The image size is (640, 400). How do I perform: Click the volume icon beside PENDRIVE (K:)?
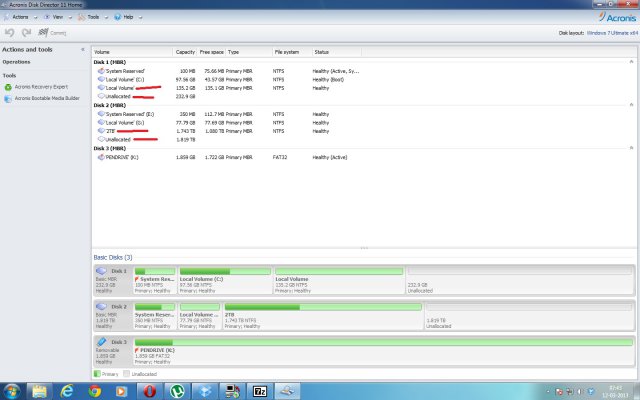click(x=101, y=157)
